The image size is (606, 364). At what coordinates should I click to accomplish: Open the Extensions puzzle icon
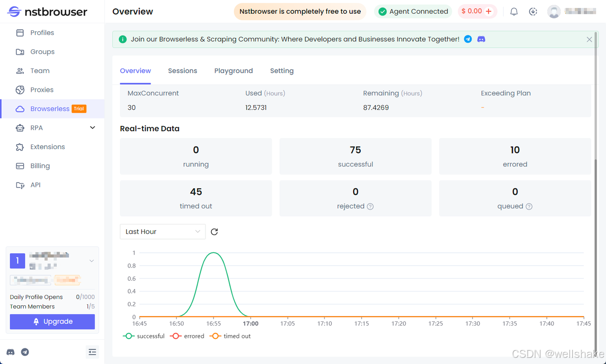coord(20,147)
